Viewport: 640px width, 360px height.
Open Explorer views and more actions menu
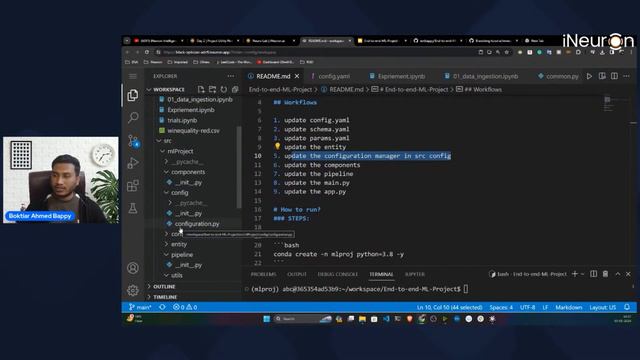231,76
